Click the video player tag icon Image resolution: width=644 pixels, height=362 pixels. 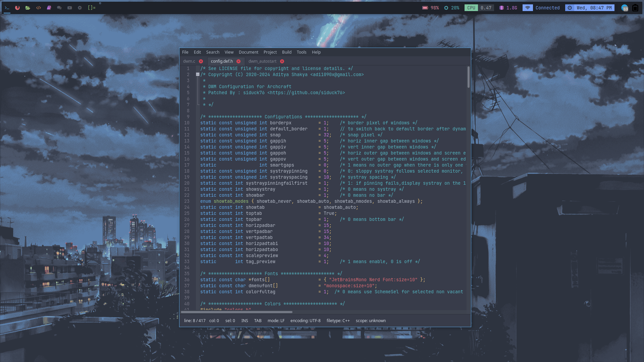click(x=70, y=8)
